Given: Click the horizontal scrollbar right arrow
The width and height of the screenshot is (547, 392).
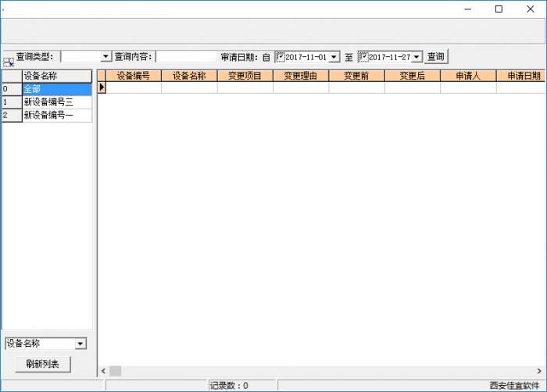Looking at the screenshot, I should point(539,371).
